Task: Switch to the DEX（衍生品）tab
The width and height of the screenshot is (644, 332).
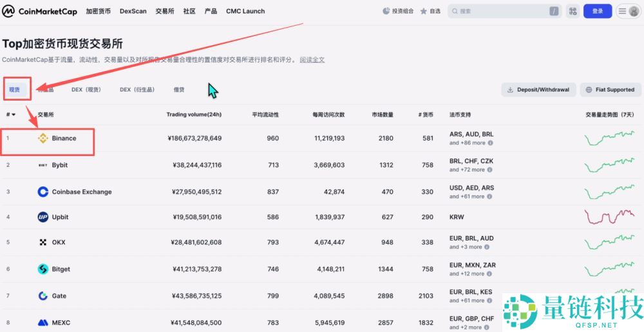Action: coord(137,90)
